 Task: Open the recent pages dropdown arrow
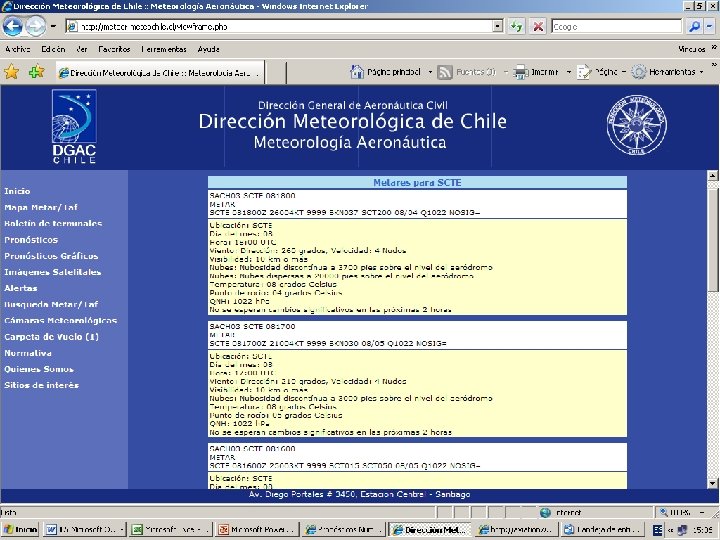[53, 27]
